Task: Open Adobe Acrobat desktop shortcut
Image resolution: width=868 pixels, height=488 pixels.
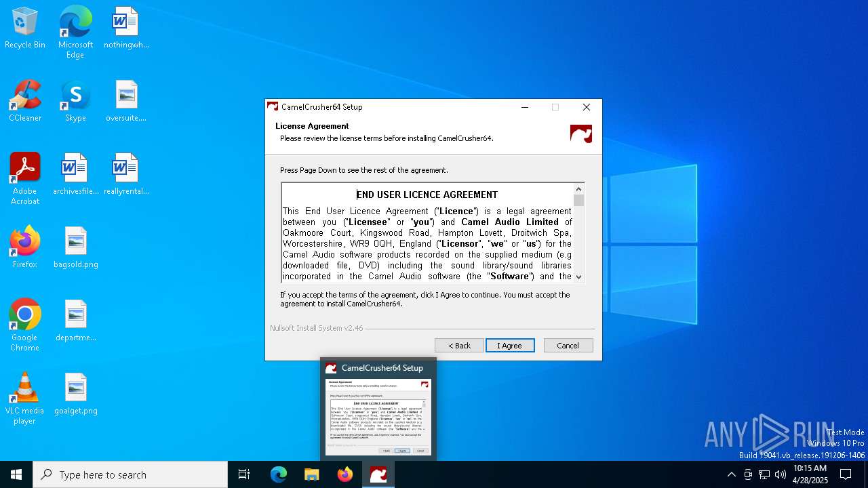Action: (25, 179)
